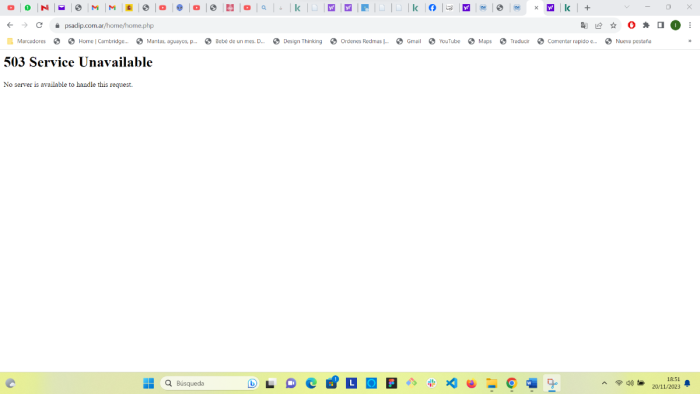
Task: Open the Windows Start menu
Action: coord(149,383)
